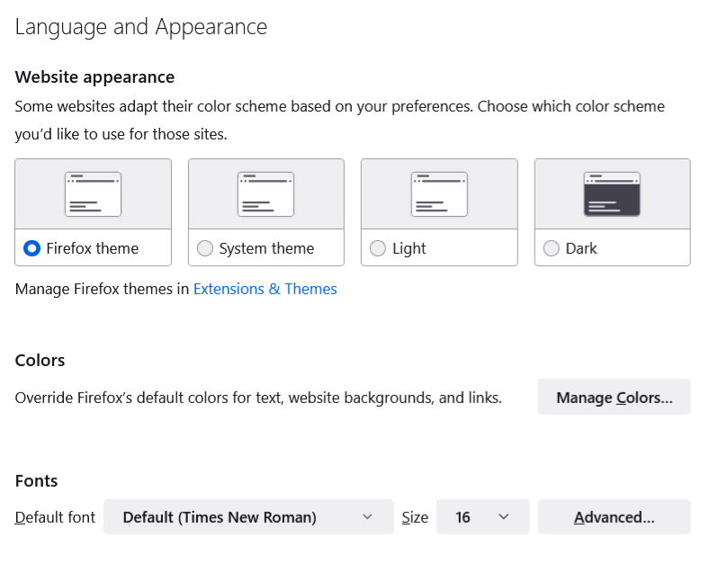Viewport: 728px width, 583px height.
Task: Switch to the Dark radio button
Action: (552, 248)
